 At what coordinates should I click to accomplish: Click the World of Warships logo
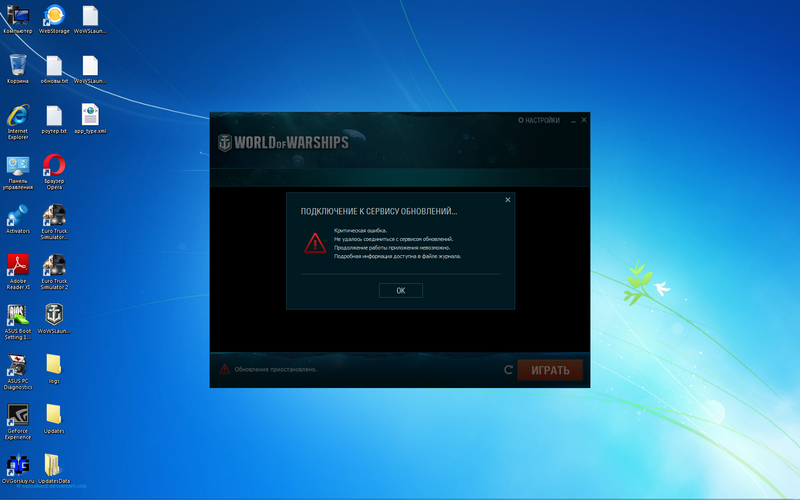click(x=283, y=143)
